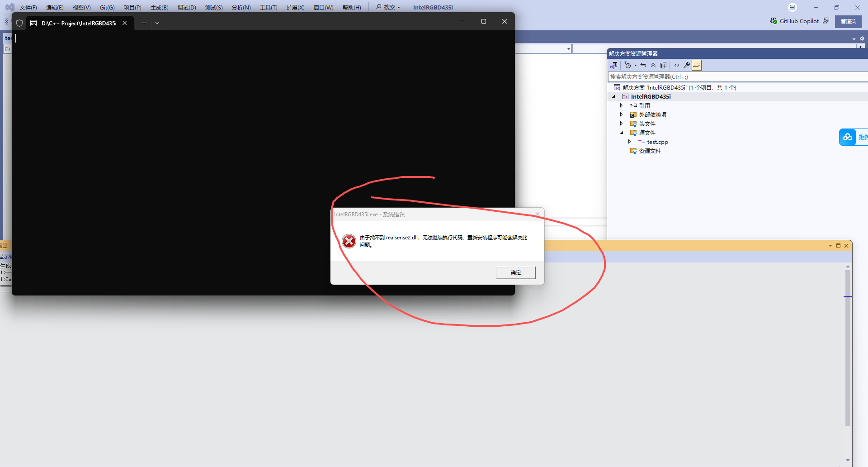Open the 项目(P) menu
Image resolution: width=868 pixels, height=467 pixels.
click(x=132, y=7)
